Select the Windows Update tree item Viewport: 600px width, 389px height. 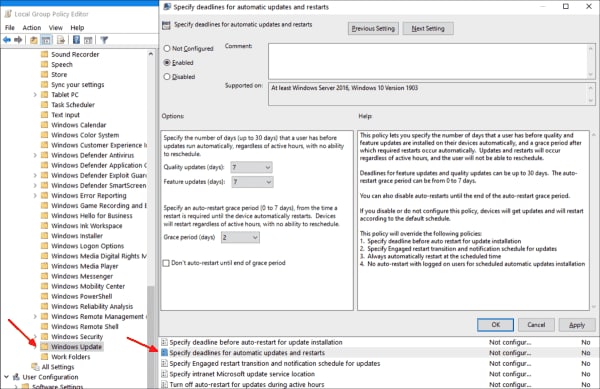coord(77,347)
